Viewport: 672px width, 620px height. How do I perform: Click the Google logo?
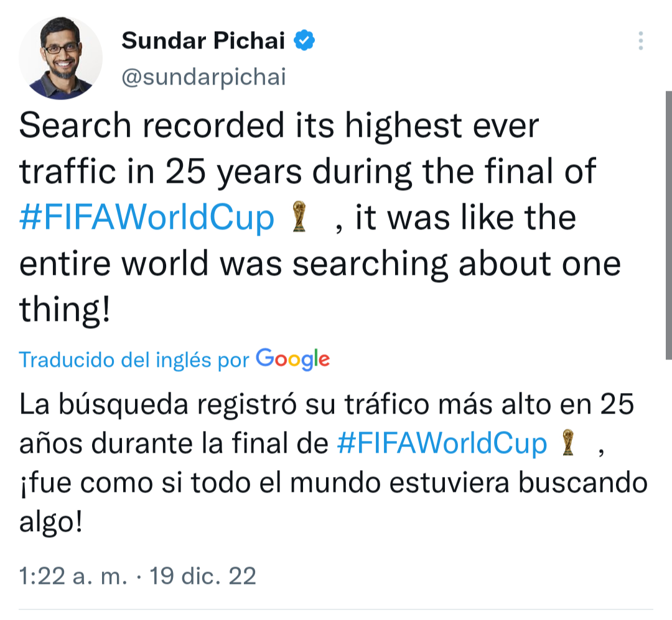292,359
